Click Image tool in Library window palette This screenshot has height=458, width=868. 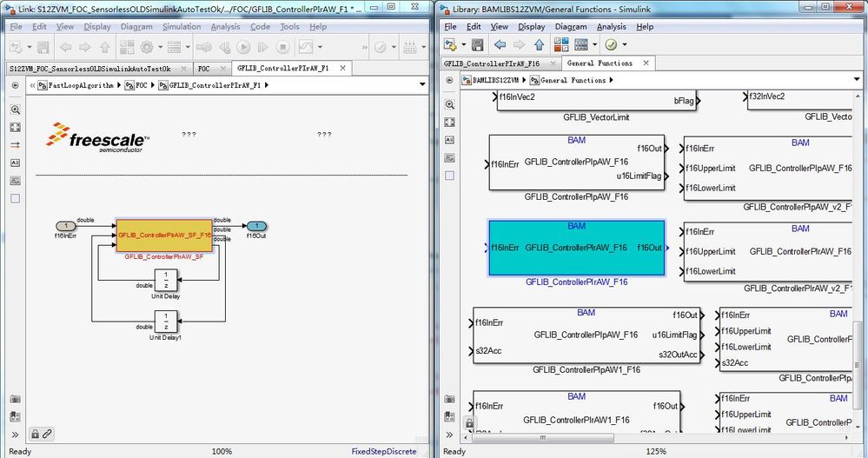(x=449, y=158)
